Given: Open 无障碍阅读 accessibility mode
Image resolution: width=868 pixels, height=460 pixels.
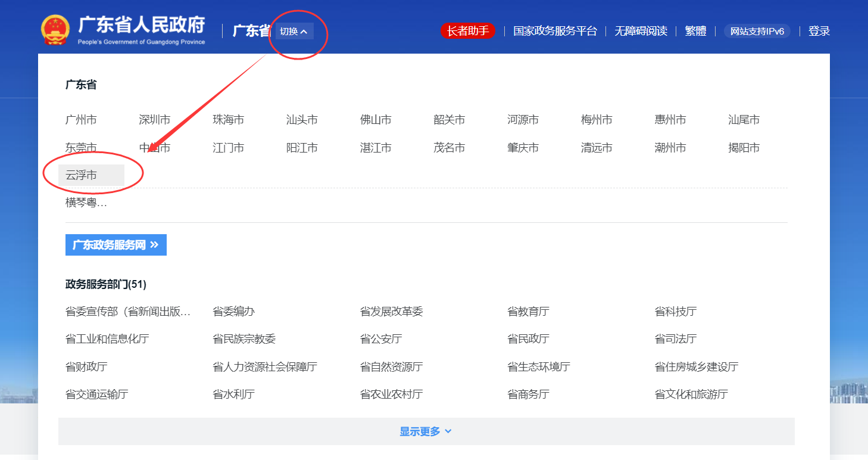Looking at the screenshot, I should click(x=640, y=30).
